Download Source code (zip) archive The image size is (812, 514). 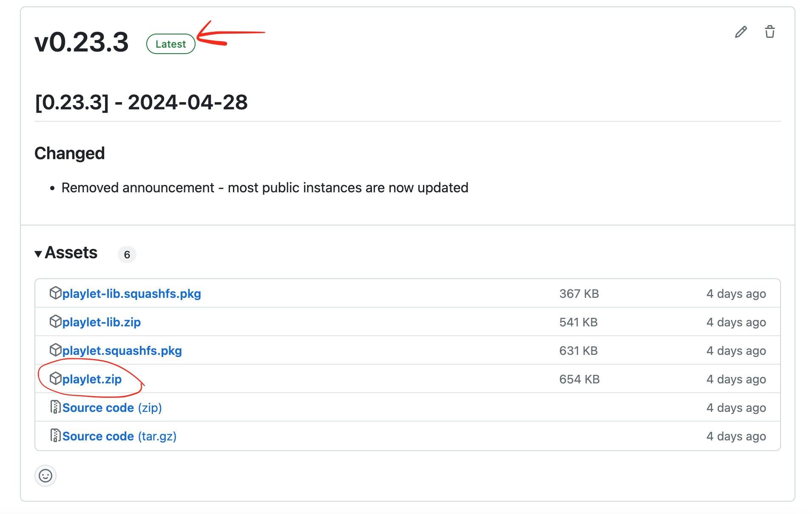tap(112, 408)
